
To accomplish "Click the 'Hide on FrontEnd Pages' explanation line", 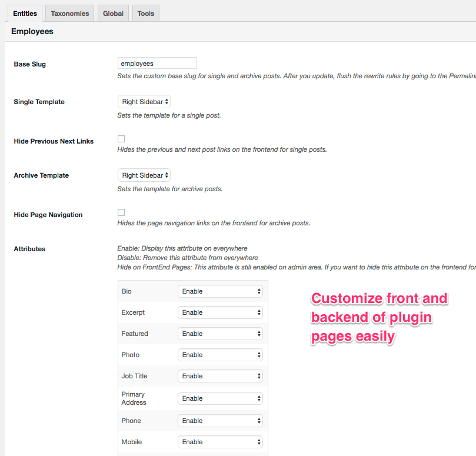I will coord(297,267).
